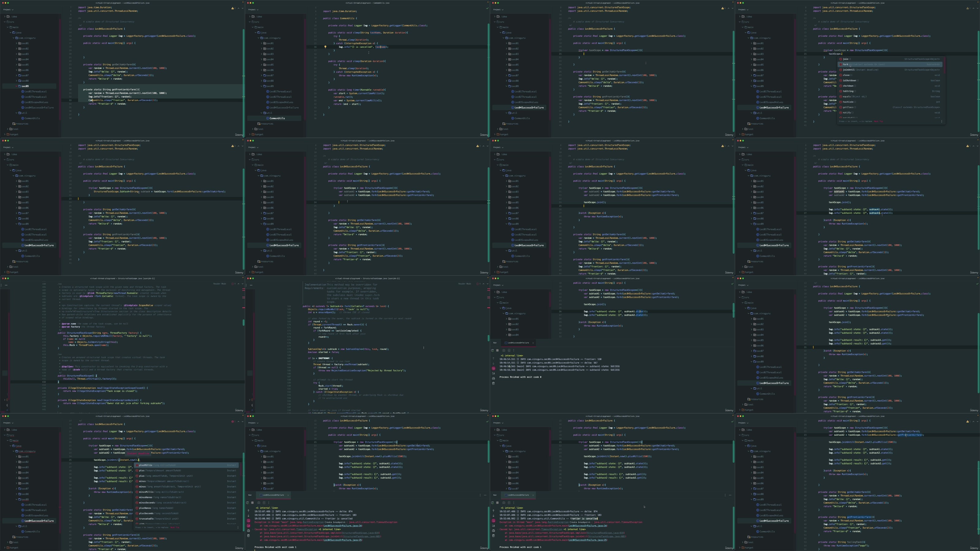Click the Run label in the exit code 0 window

(495, 343)
